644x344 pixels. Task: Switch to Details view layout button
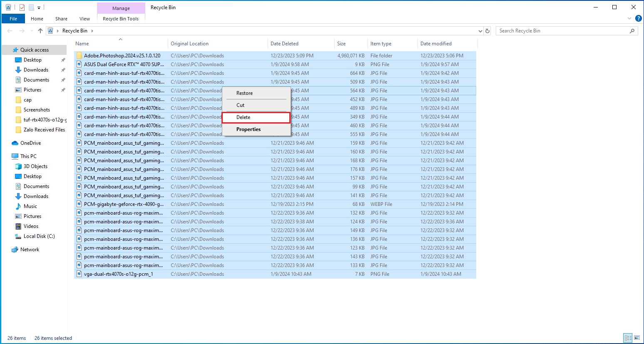click(x=628, y=338)
